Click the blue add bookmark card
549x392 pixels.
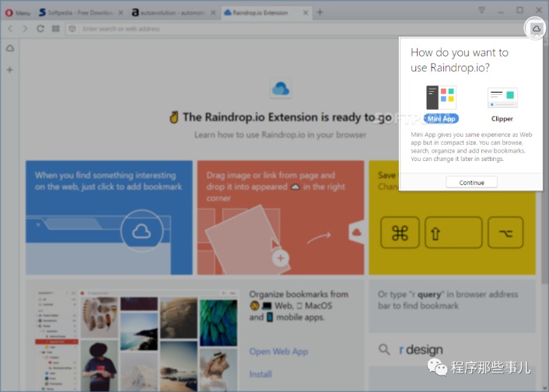coord(109,218)
